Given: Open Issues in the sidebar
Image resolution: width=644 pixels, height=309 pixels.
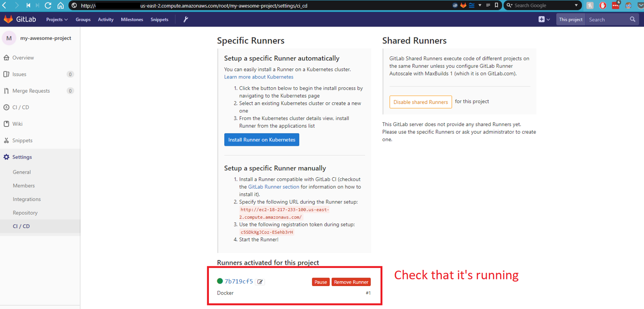Looking at the screenshot, I should click(x=19, y=74).
